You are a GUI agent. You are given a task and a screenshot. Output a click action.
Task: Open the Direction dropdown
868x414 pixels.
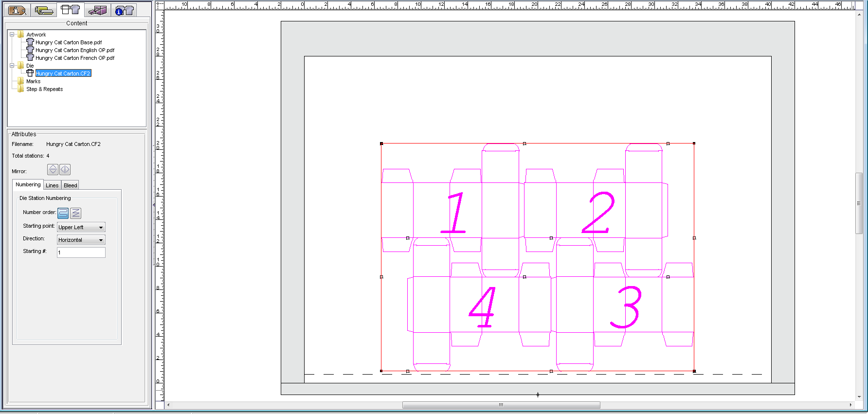click(x=81, y=240)
